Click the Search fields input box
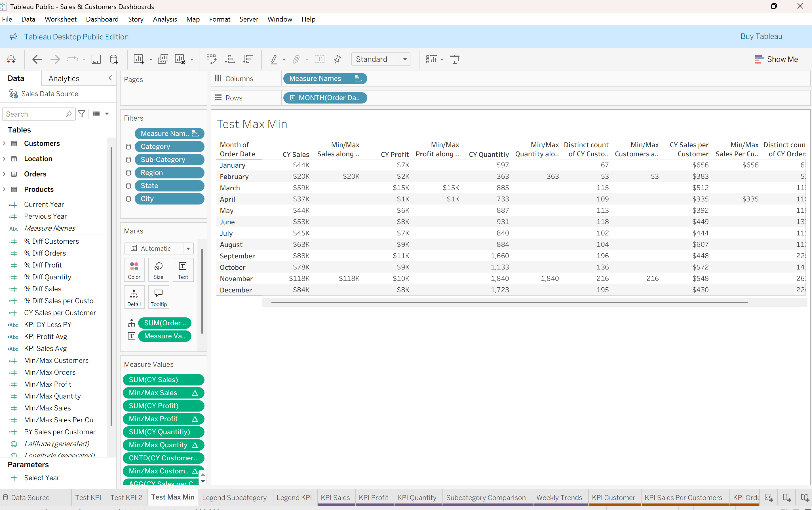812x510 pixels. point(39,114)
